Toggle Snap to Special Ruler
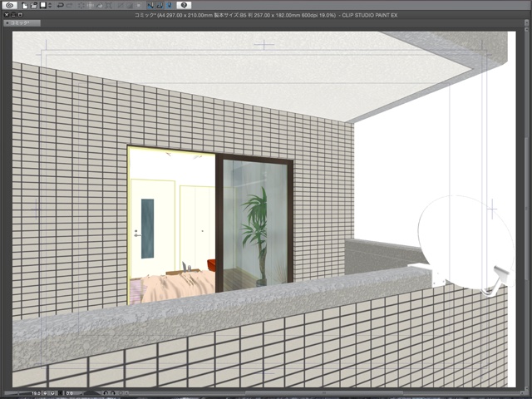 tap(160, 6)
